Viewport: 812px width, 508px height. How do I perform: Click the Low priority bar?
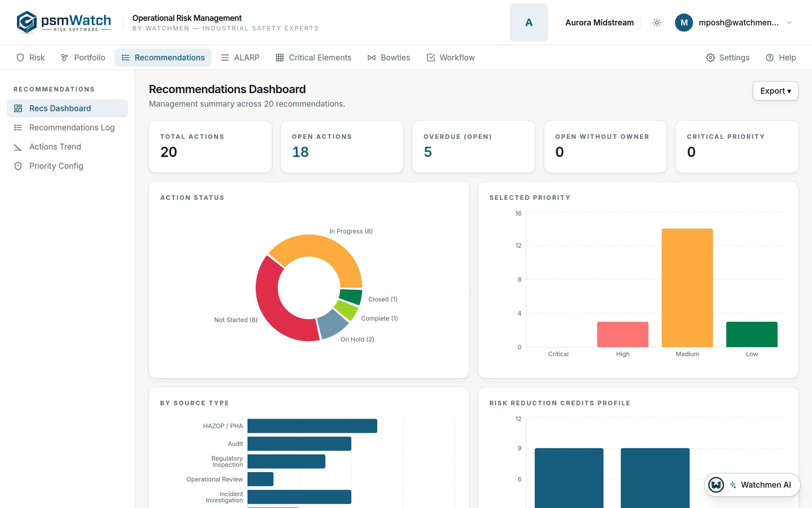[x=752, y=334]
